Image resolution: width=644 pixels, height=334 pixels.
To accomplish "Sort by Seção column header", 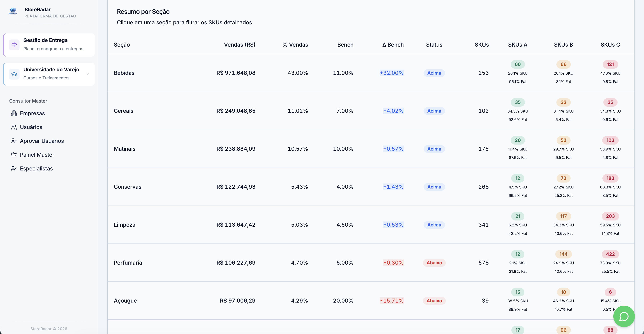I will point(122,45).
